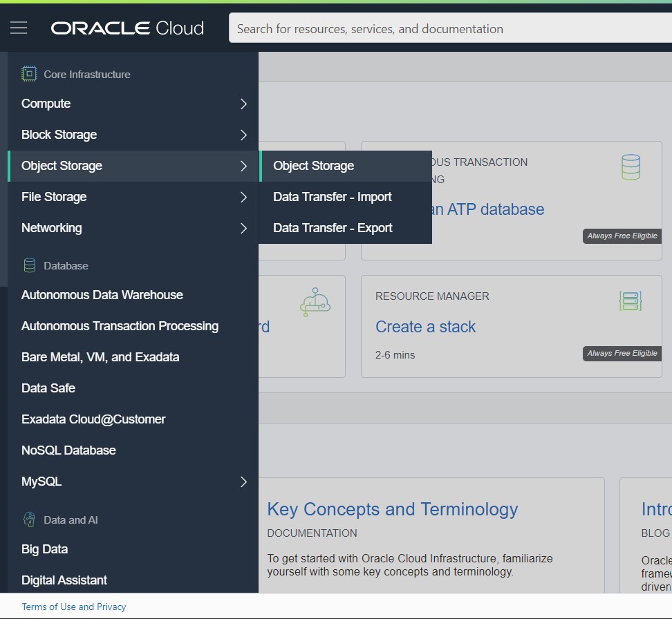
Task: Click the Database section cylinder icon
Action: pyautogui.click(x=29, y=265)
